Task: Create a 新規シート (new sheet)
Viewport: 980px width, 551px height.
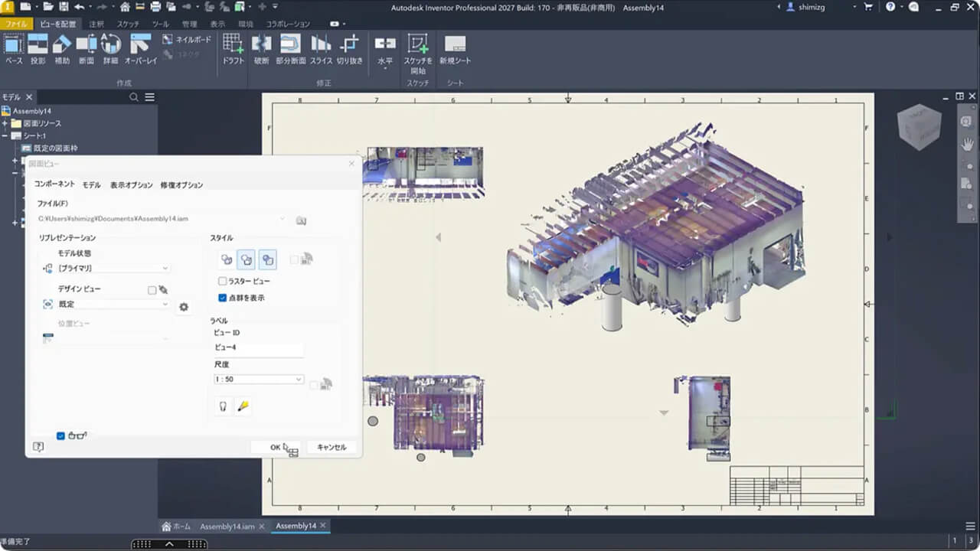Action: pos(456,50)
